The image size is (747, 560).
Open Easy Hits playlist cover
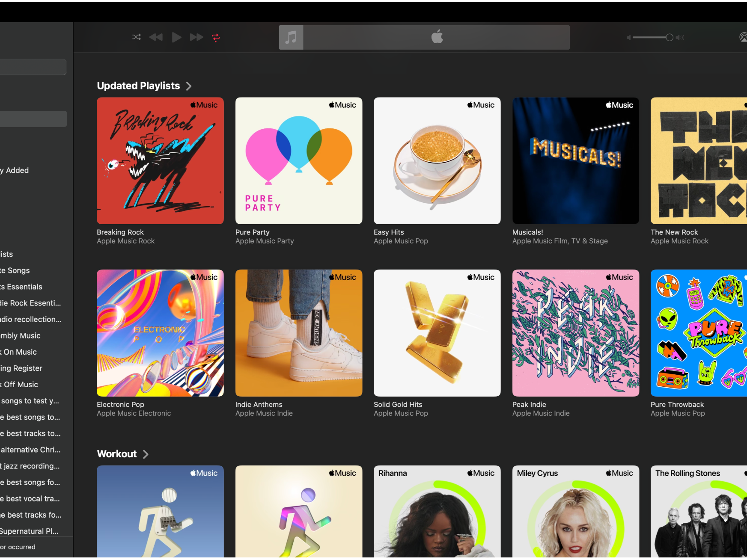pyautogui.click(x=437, y=160)
